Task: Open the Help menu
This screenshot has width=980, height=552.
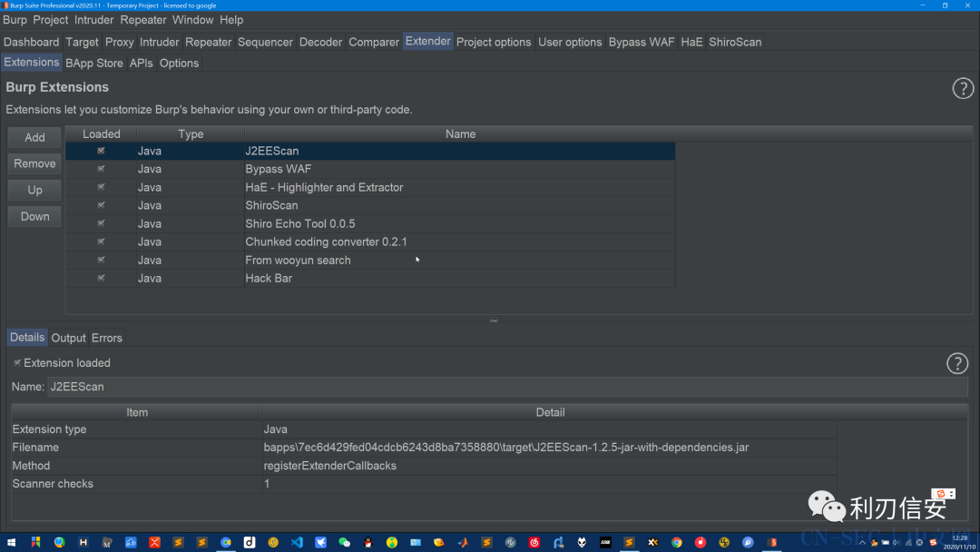Action: [x=231, y=20]
